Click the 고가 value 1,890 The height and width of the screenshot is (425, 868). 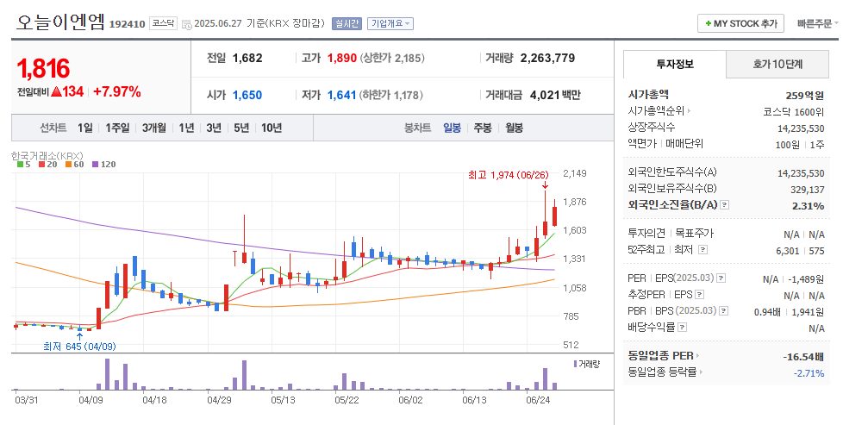pos(342,58)
